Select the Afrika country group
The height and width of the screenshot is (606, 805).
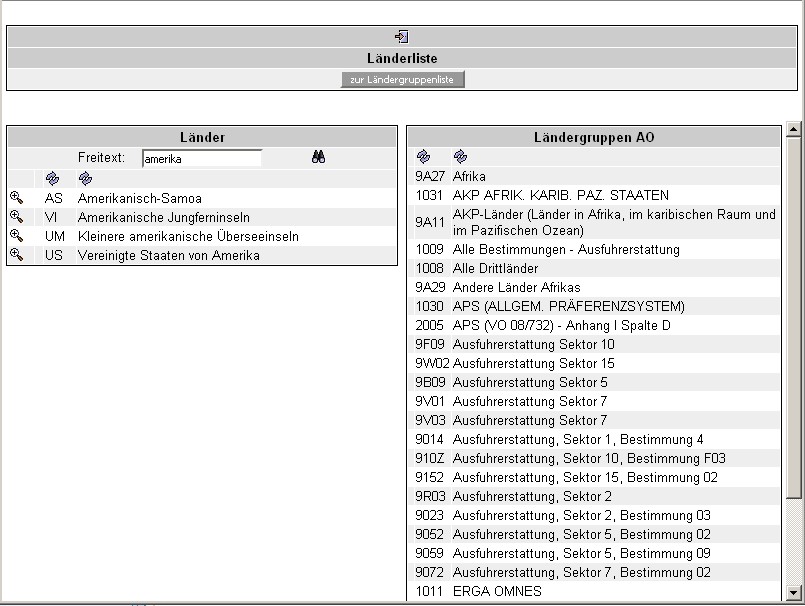click(x=469, y=176)
